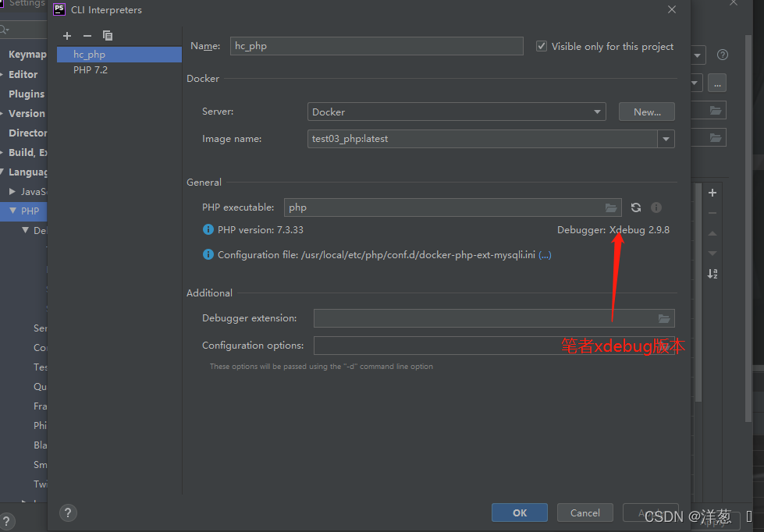Screen dimensions: 764x532
Task: Click move-up arrow in Settings window panel
Action: (x=712, y=234)
